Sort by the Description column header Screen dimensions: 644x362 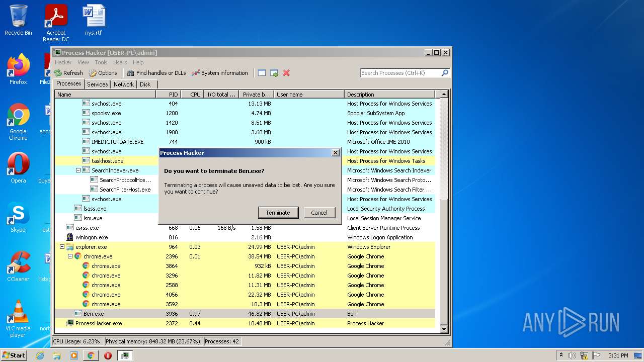point(389,95)
